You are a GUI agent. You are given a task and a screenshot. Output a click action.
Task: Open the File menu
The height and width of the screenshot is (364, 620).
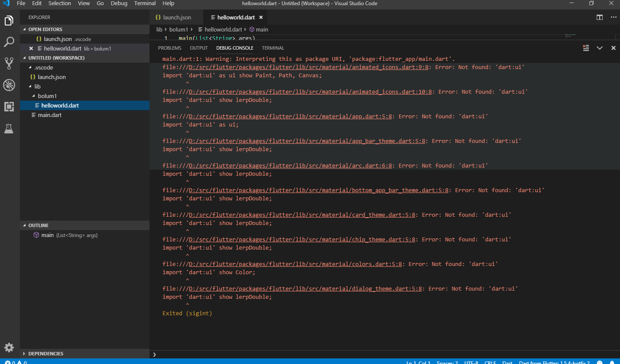pyautogui.click(x=21, y=3)
